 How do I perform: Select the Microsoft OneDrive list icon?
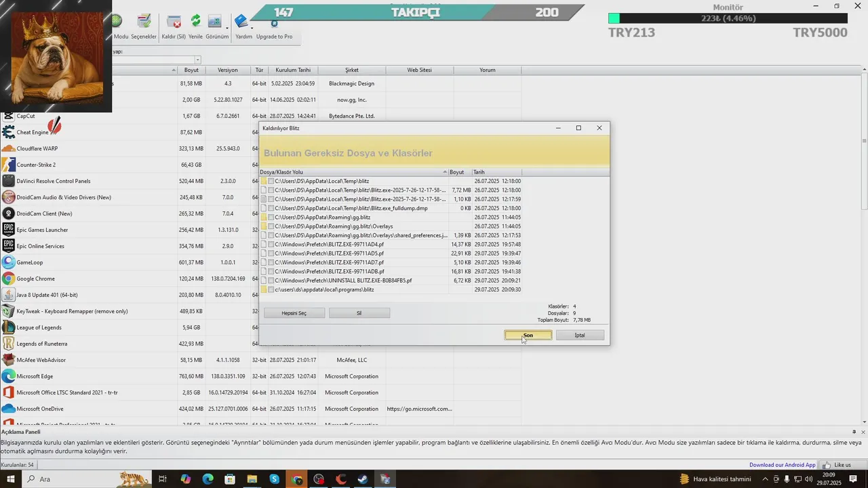pos(8,409)
